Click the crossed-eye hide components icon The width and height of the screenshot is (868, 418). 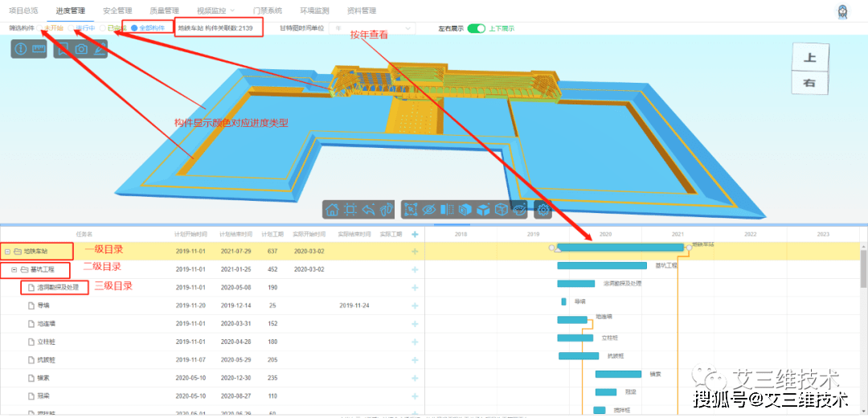[429, 210]
